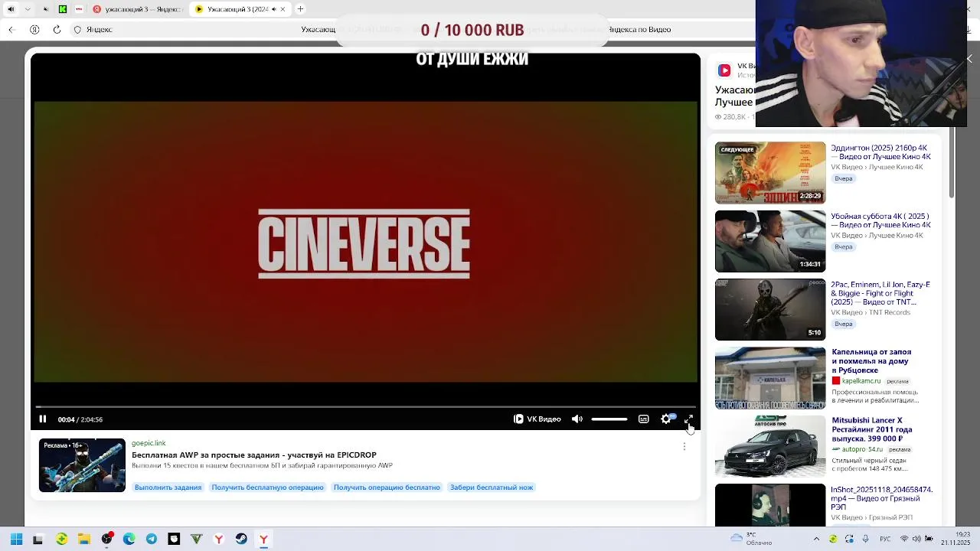Open the green K pinned tab
This screenshot has height=551, width=980.
coord(63,9)
